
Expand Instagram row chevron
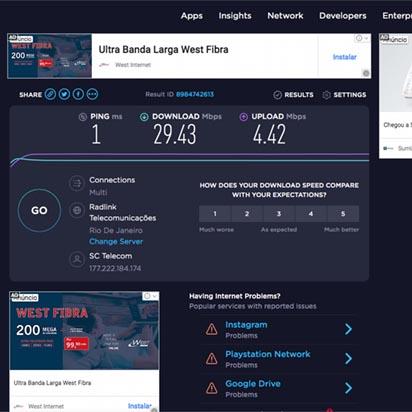[348, 329]
